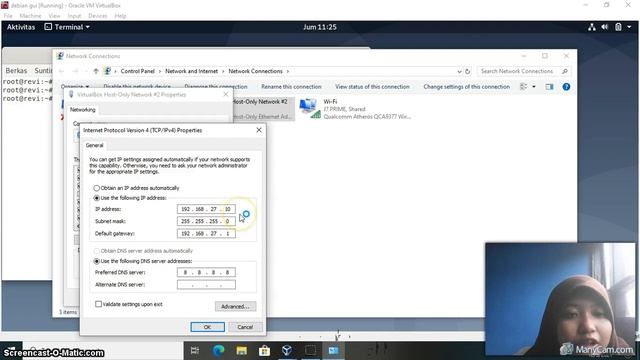Image resolution: width=640 pixels, height=360 pixels.
Task: Open File Explorer from the taskbar
Action: point(242,350)
